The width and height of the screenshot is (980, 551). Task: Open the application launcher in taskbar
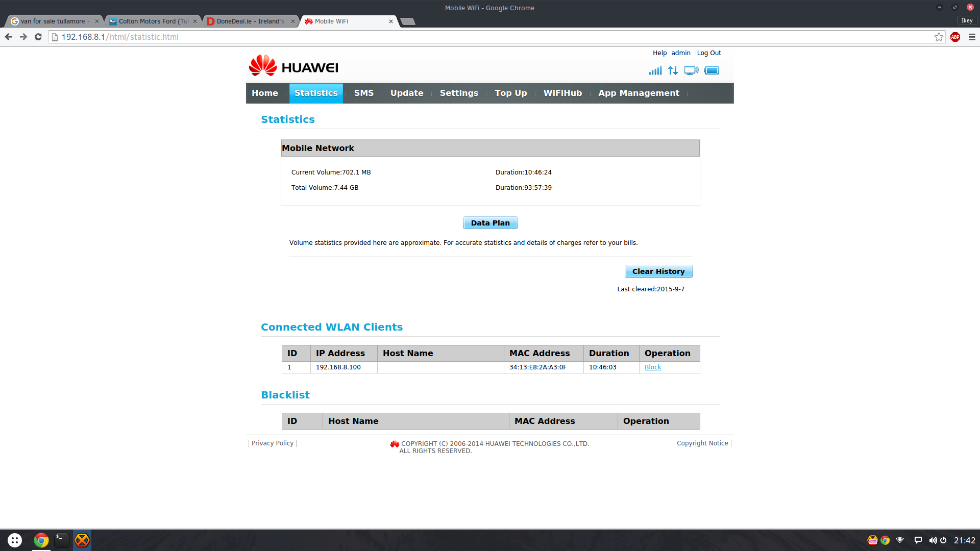pos(15,540)
